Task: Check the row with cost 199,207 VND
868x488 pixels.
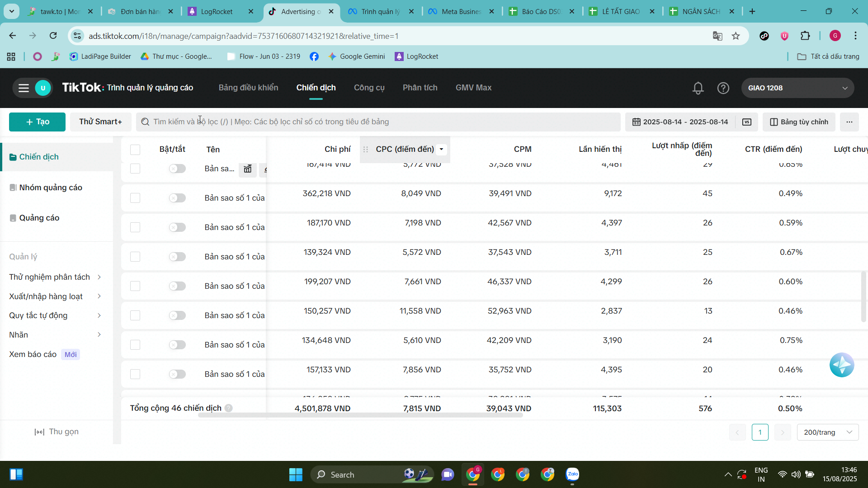Action: [135, 286]
